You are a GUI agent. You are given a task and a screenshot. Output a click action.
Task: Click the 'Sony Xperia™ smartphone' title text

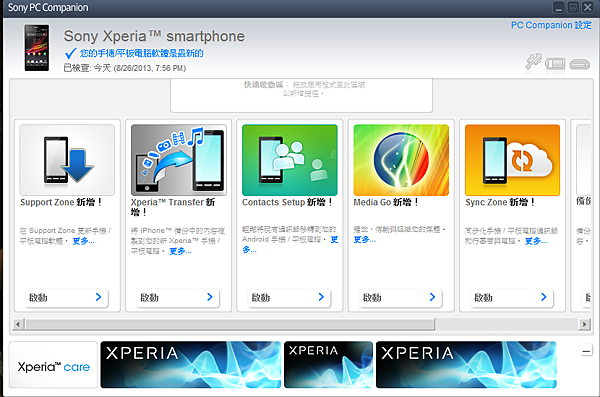pos(154,36)
